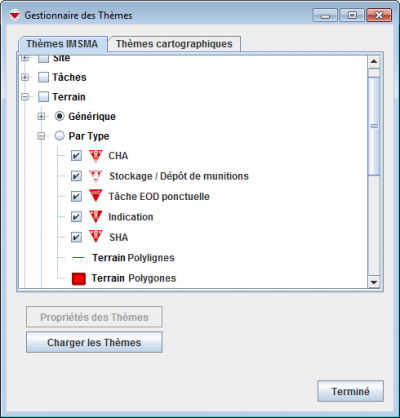
Task: Click the CHA red triangle icon
Action: [x=96, y=156]
